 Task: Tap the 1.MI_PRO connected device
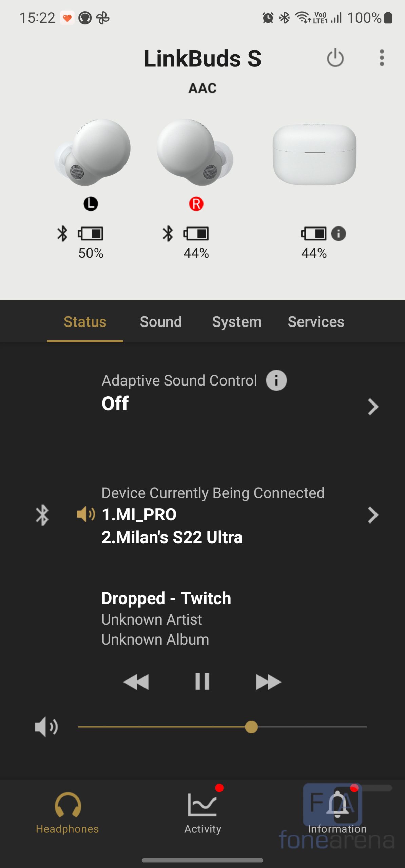click(x=139, y=514)
